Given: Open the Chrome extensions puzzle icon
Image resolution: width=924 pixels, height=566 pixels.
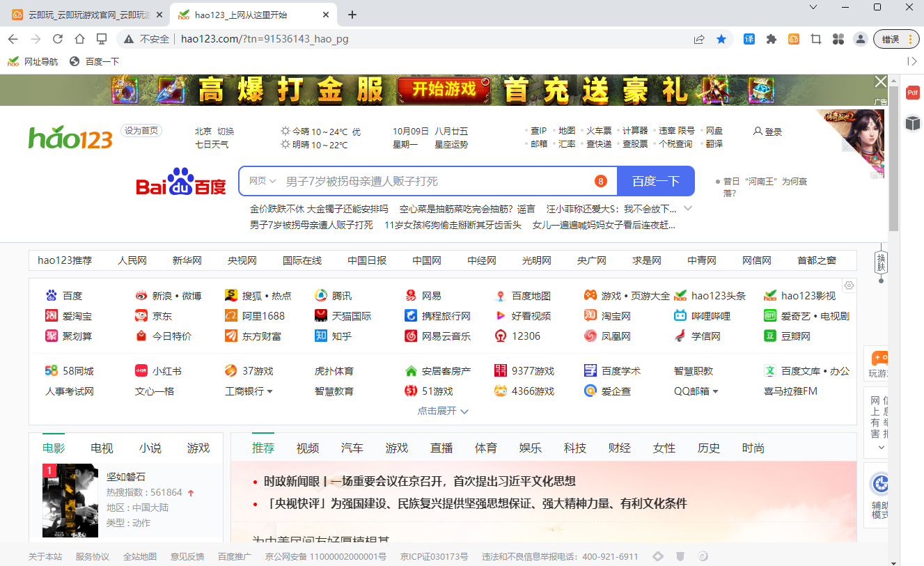Looking at the screenshot, I should click(771, 40).
